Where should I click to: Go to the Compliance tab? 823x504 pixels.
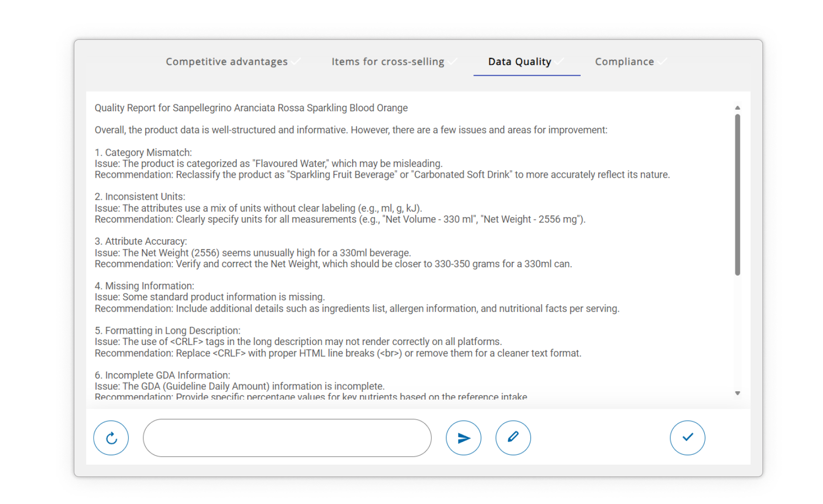tap(624, 62)
